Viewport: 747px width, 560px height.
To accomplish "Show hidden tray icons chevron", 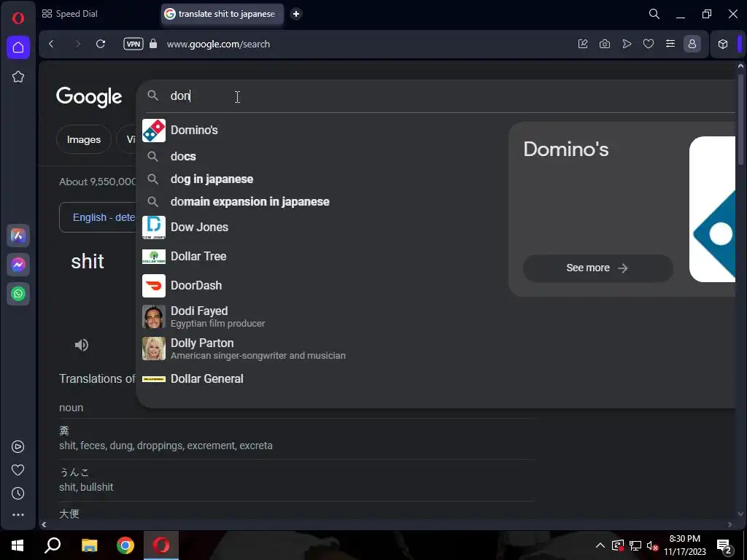I will click(x=600, y=545).
